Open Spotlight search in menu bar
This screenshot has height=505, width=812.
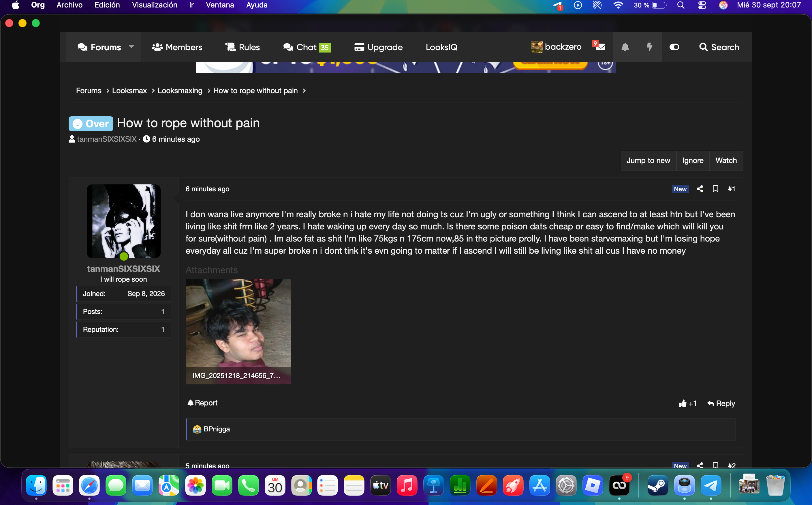point(681,5)
